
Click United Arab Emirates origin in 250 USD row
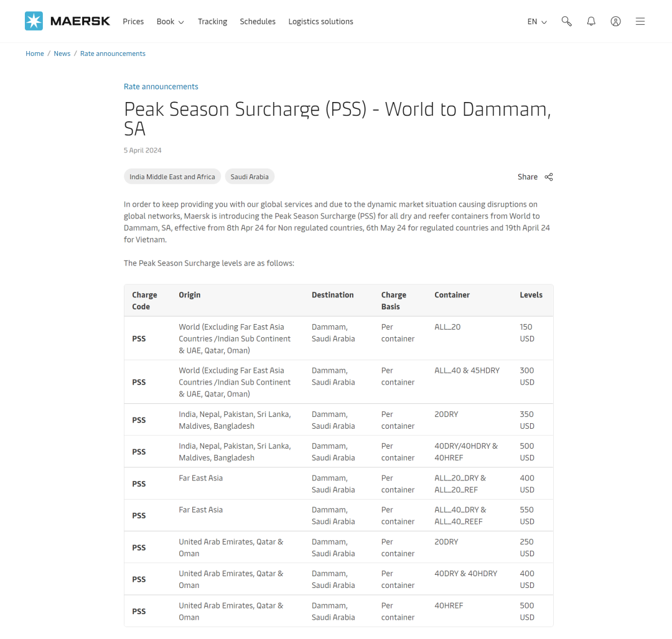point(231,548)
